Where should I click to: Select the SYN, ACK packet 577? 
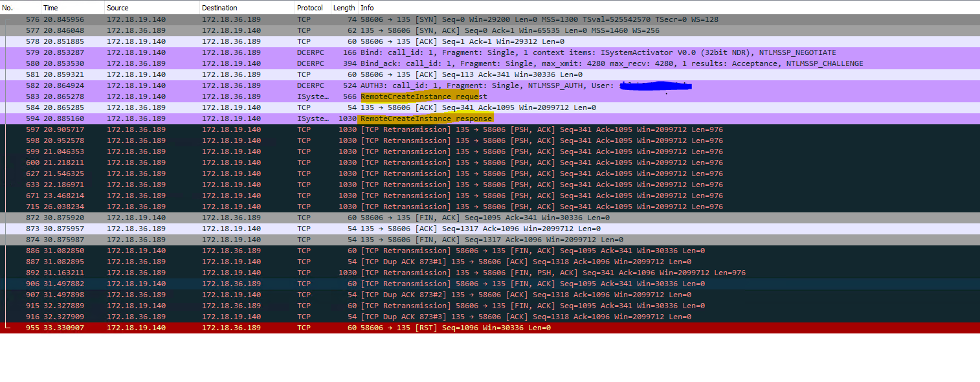[388, 30]
